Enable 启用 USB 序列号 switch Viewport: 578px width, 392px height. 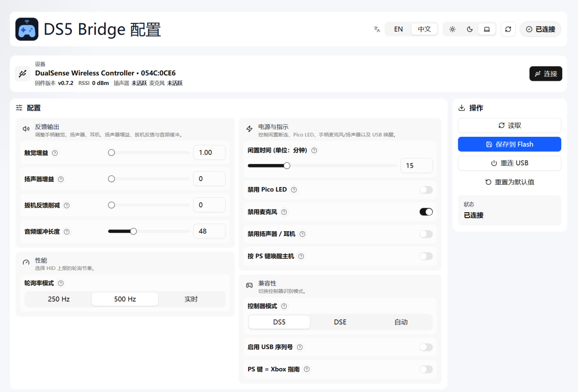coord(426,347)
